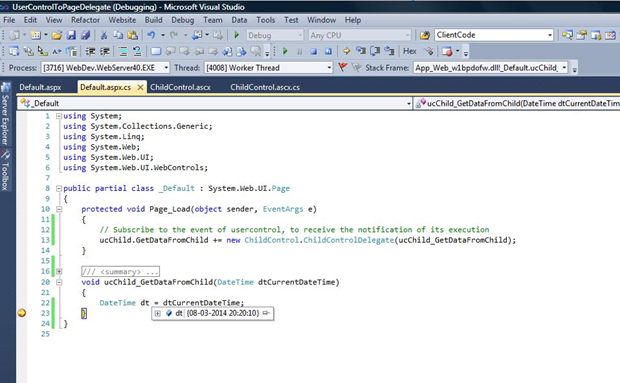Click the Decrease Indent icon

click(90, 51)
